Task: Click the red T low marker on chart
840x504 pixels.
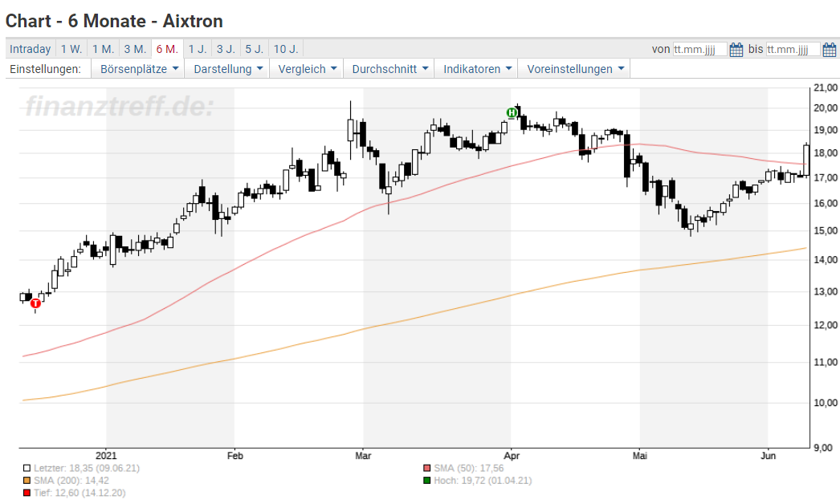Action: point(36,303)
